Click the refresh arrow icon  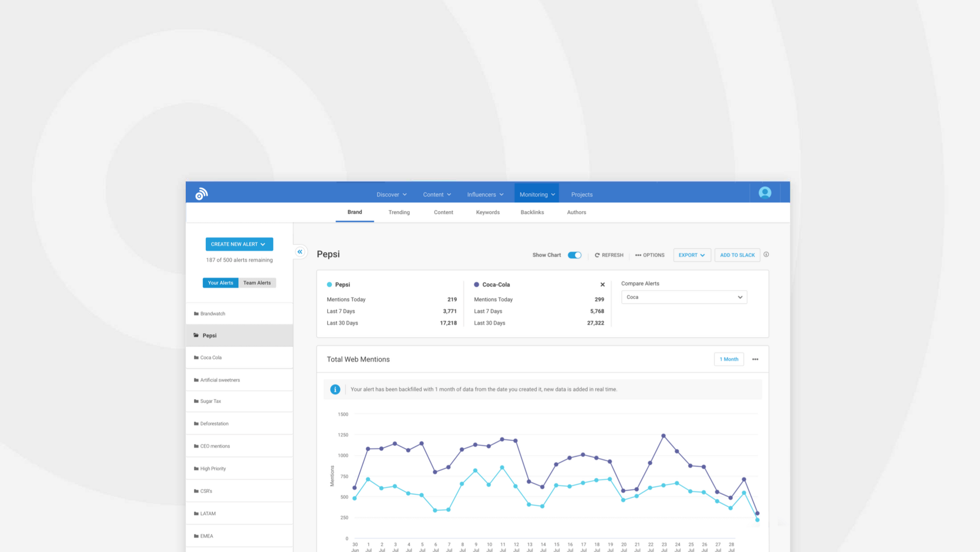pos(597,255)
